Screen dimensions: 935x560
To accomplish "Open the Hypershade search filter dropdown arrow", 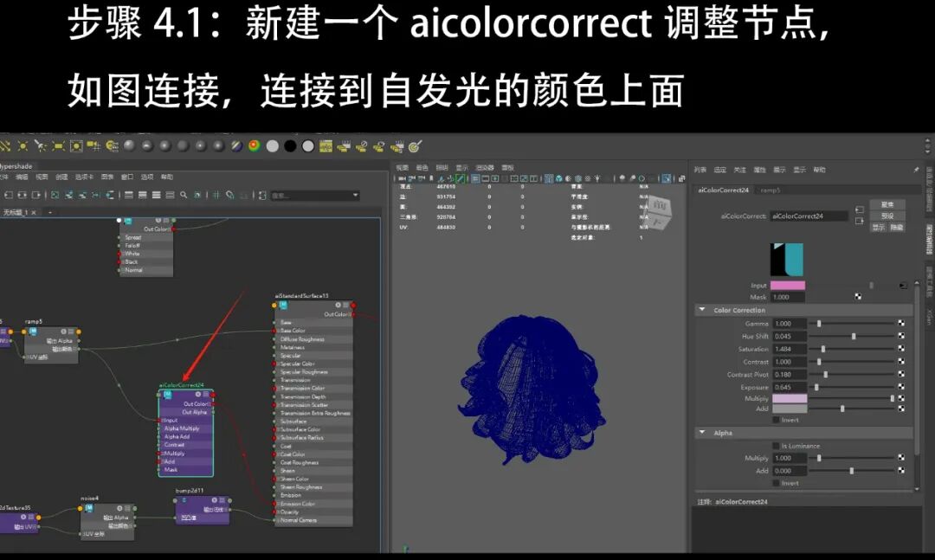I will 355,195.
